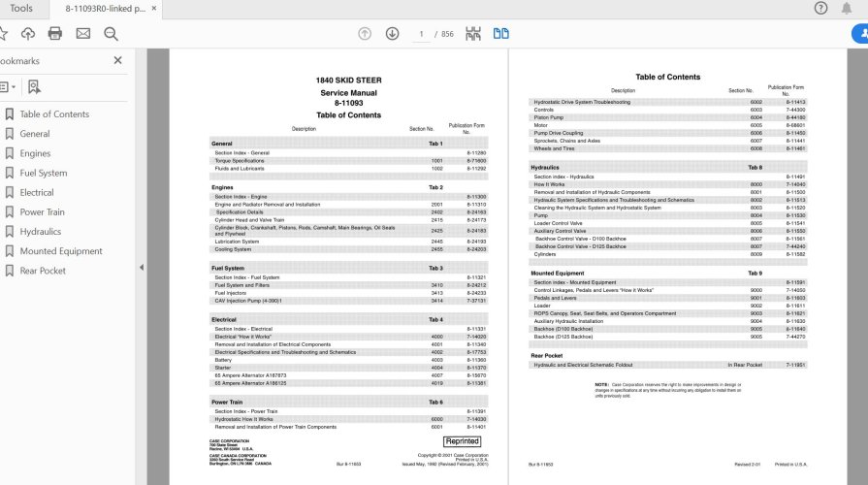Switch to the Tools tab
Image resolution: width=868 pixels, height=485 pixels.
20,8
